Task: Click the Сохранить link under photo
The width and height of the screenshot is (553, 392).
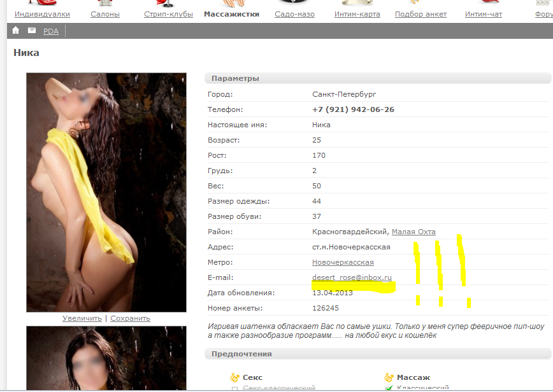Action: coord(130,318)
